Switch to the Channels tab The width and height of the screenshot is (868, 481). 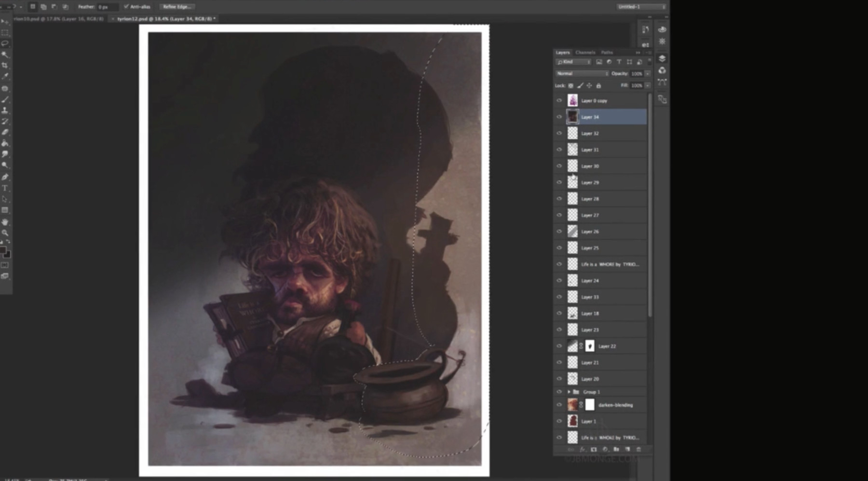tap(585, 52)
